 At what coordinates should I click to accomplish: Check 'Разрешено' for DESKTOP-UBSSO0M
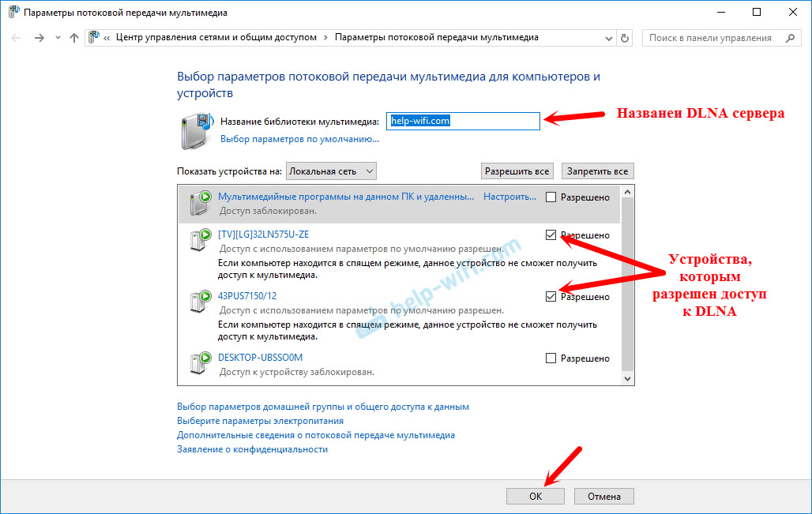[551, 358]
